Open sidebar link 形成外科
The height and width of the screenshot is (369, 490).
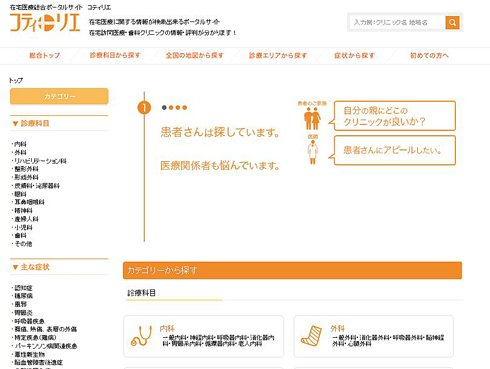click(26, 177)
